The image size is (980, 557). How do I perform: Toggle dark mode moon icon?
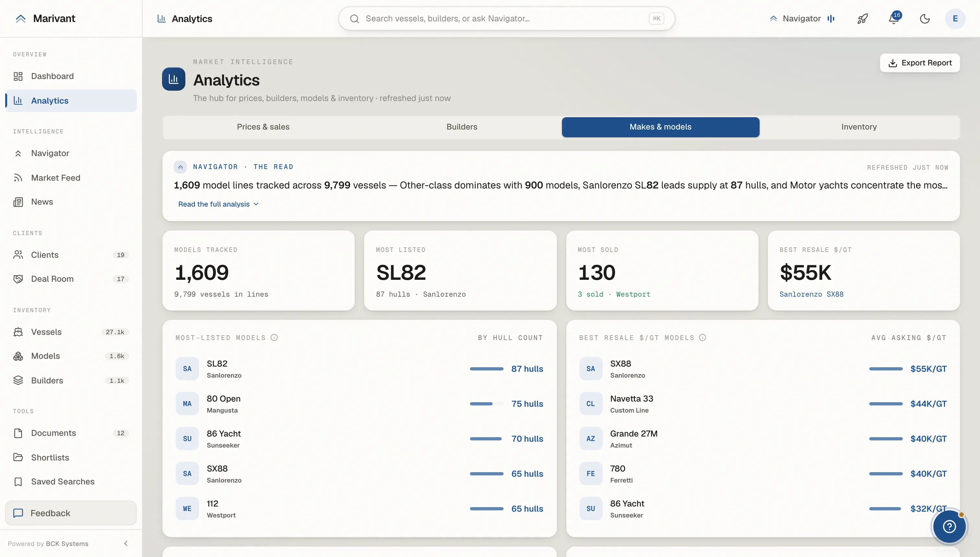[925, 18]
